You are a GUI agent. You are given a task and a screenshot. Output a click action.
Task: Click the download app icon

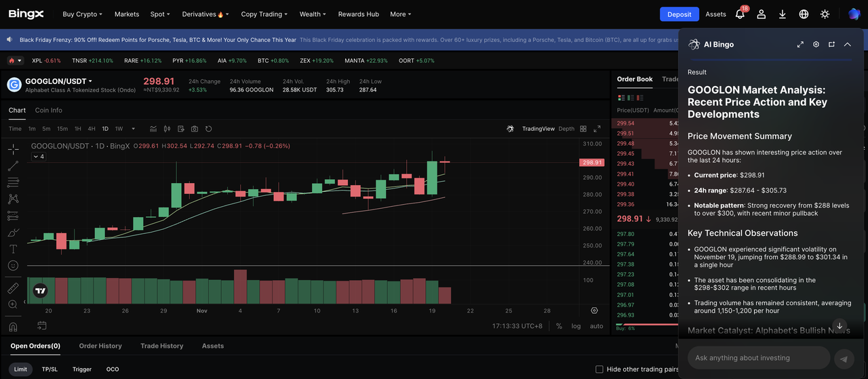point(783,14)
